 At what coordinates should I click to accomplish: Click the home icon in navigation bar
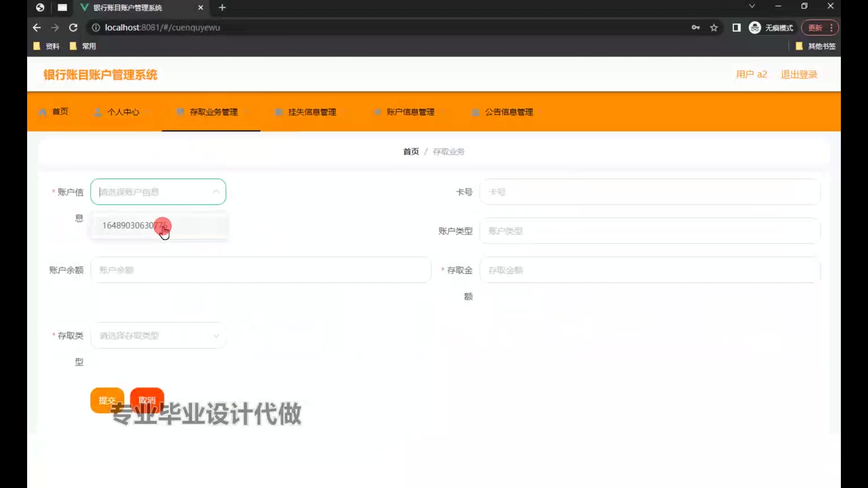(42, 112)
